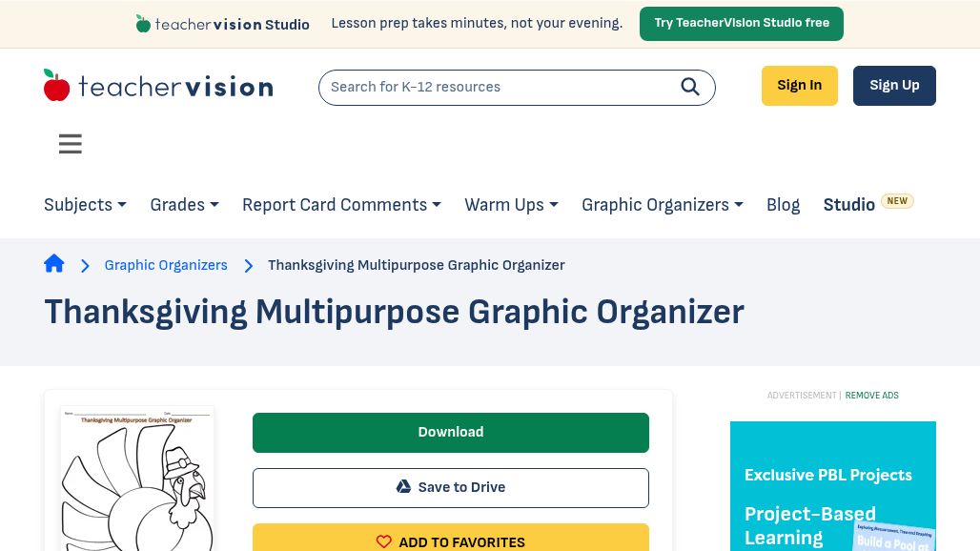Viewport: 980px width, 551px height.
Task: Click the 'Thanksgiving Multipurpose Graphic Organizer' breadcrumb text
Action: pos(417,265)
